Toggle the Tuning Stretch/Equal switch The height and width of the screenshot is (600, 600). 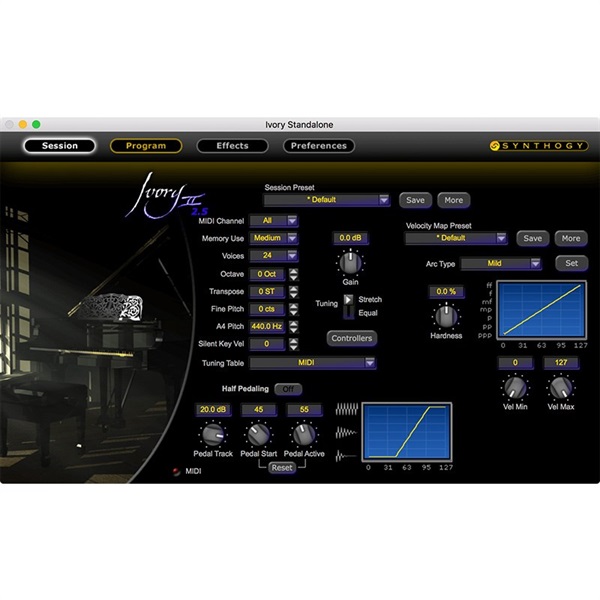348,306
